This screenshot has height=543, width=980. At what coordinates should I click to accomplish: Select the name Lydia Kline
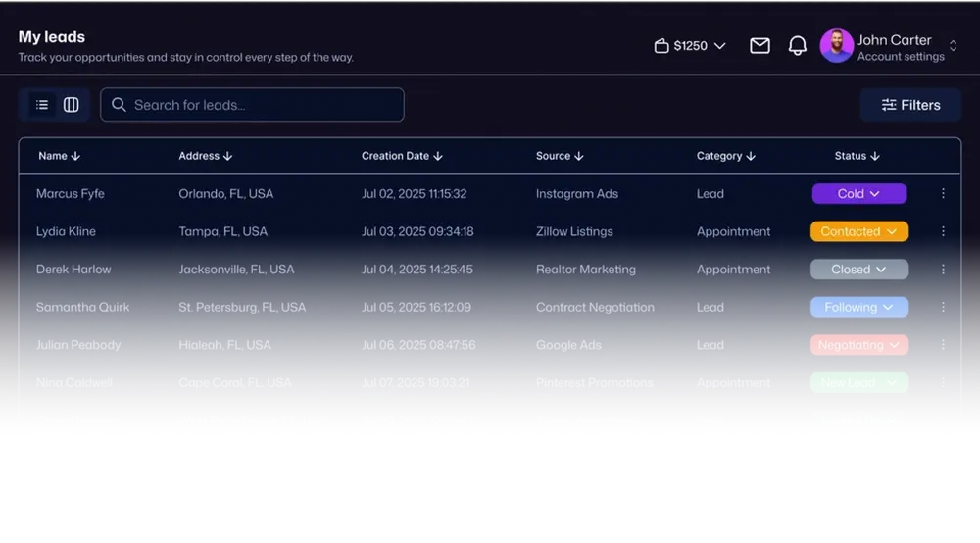point(66,231)
